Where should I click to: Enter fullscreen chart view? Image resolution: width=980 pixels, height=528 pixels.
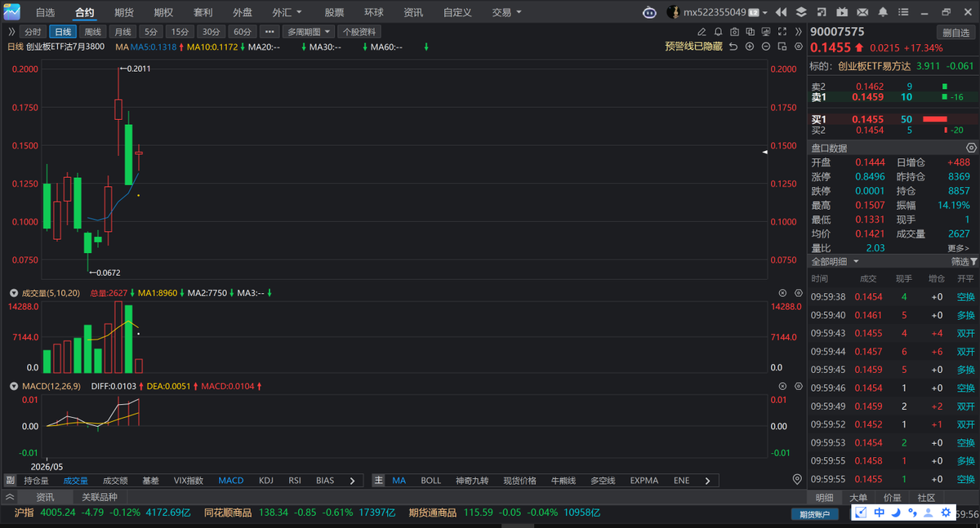pyautogui.click(x=782, y=32)
